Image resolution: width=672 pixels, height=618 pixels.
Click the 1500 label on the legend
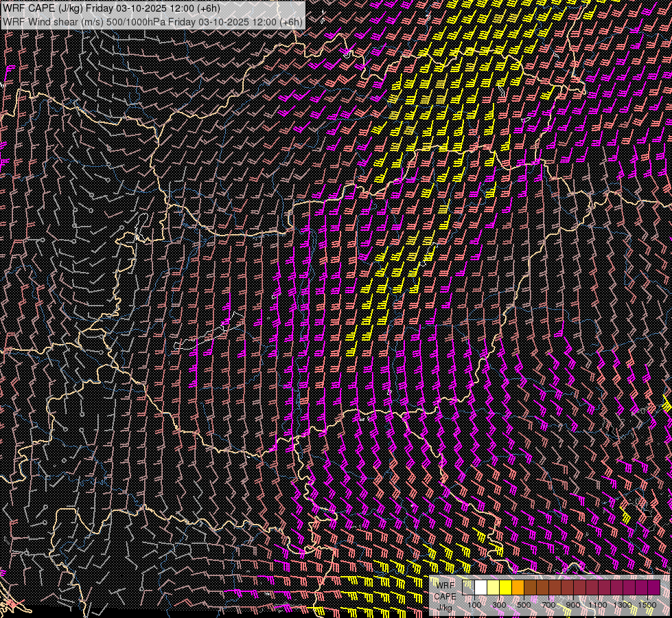pos(647,605)
